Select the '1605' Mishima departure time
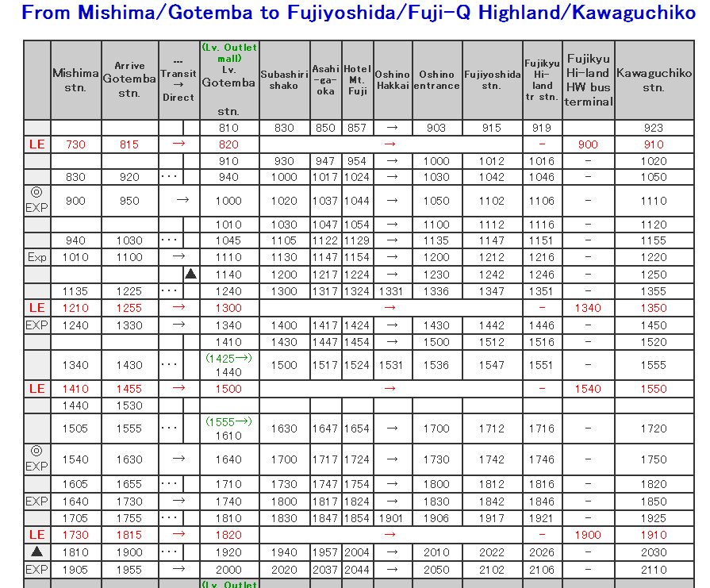Screen dimensions: 710x588 [x=75, y=484]
